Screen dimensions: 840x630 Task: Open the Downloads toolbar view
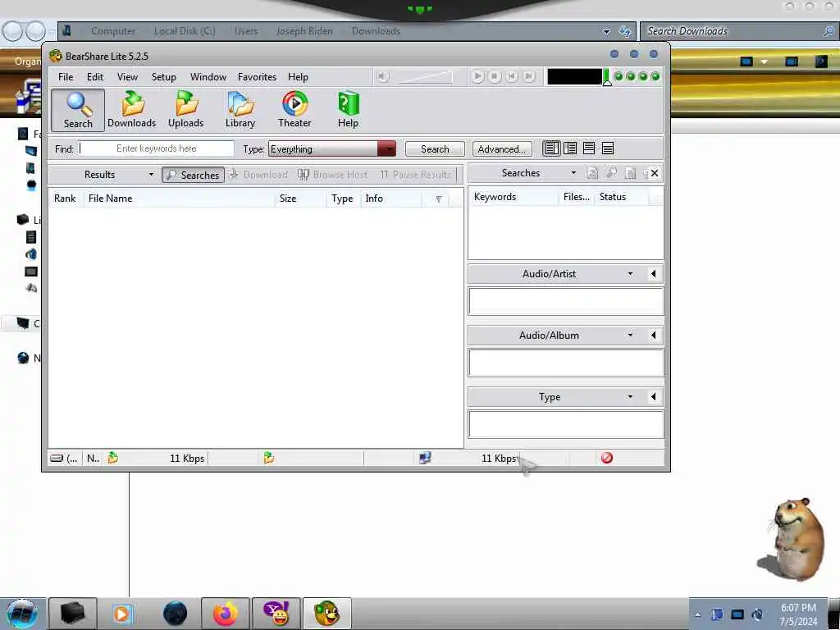point(132,111)
